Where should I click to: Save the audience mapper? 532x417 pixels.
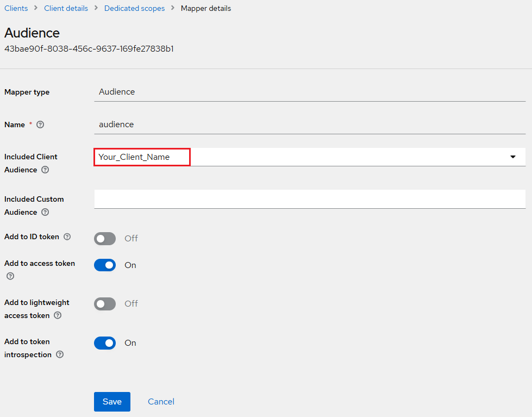pos(112,402)
